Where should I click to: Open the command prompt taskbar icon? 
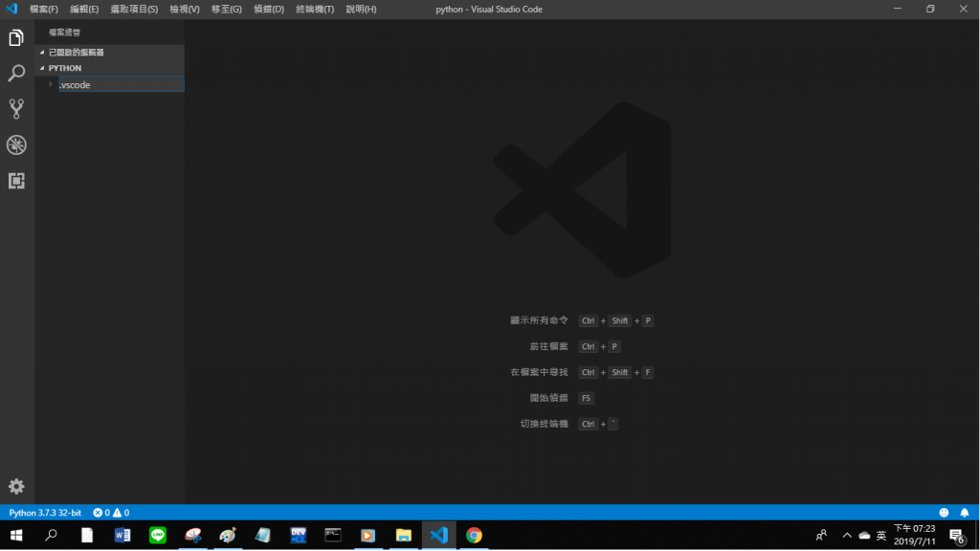333,536
